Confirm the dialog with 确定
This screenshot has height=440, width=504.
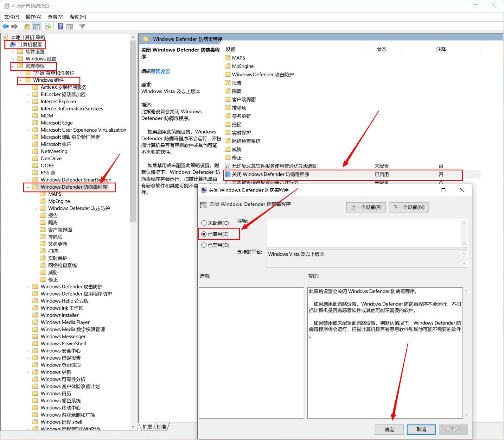click(x=389, y=430)
